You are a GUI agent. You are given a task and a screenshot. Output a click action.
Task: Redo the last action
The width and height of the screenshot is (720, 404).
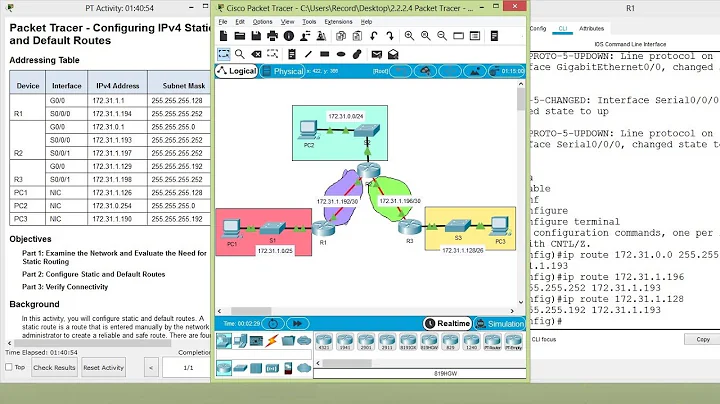click(x=390, y=36)
